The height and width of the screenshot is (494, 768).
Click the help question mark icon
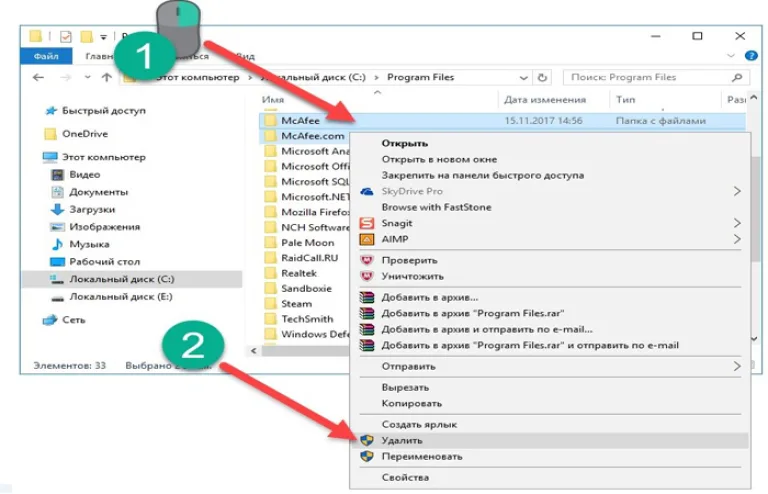(x=751, y=56)
